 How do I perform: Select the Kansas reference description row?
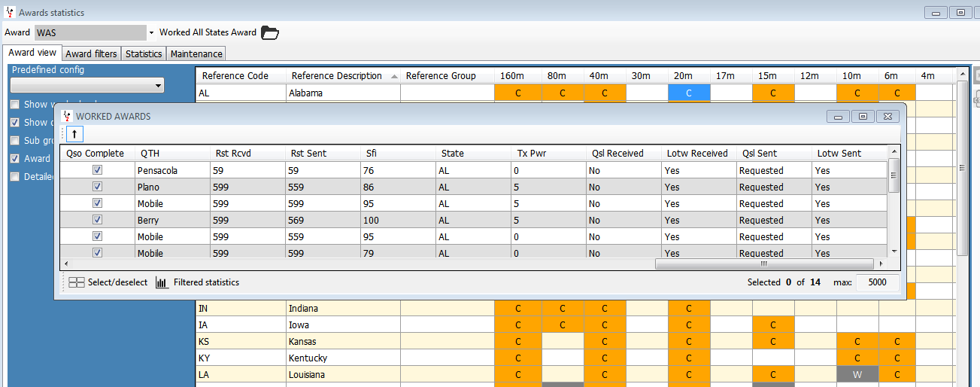tap(343, 341)
